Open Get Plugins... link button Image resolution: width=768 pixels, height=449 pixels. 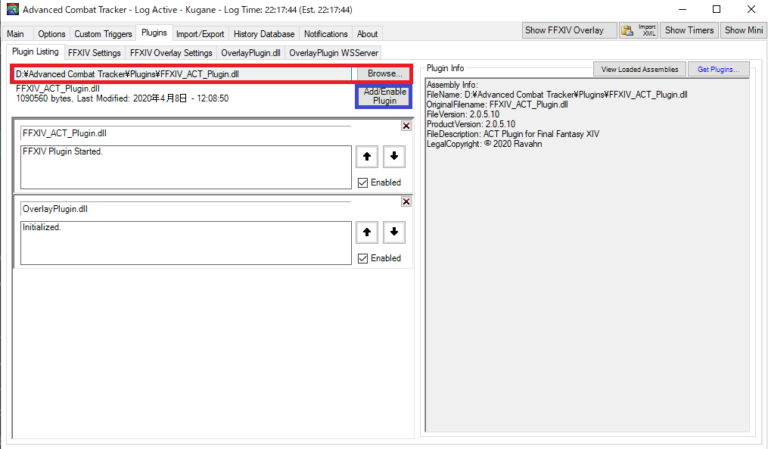click(718, 69)
